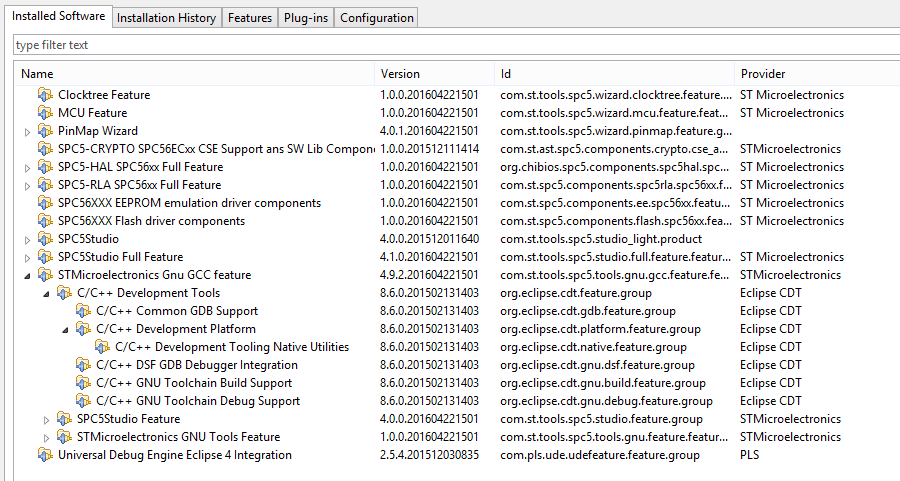Viewport: 900px width, 481px height.
Task: Click the PinMap Wizard feature icon
Action: point(45,131)
